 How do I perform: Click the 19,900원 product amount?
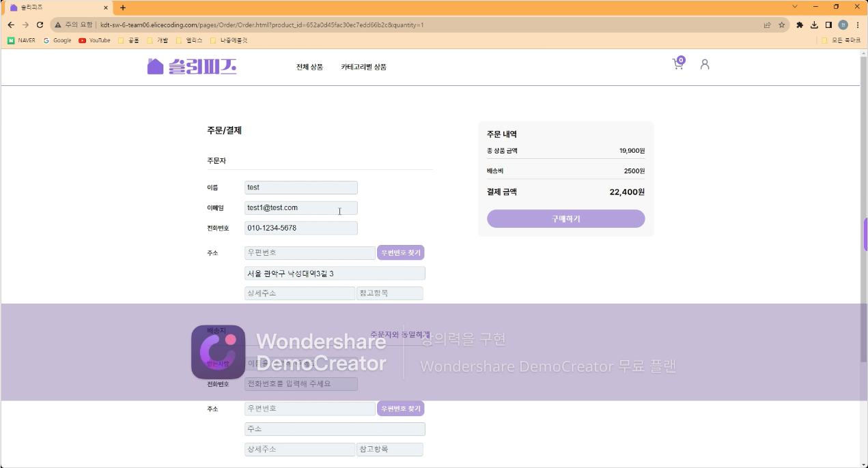click(632, 151)
